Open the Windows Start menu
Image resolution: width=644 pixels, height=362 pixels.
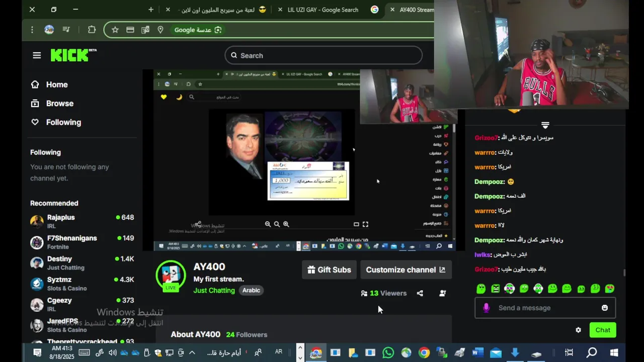pos(614,352)
